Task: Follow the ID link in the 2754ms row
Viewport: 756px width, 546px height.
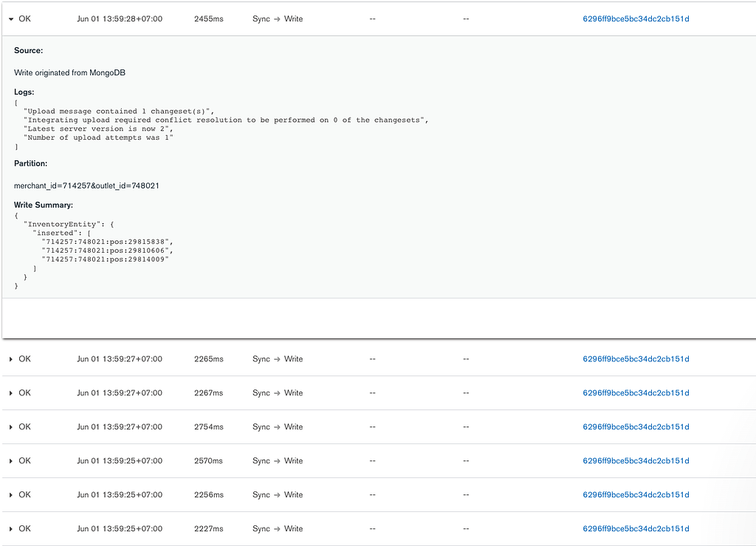Action: pos(636,427)
